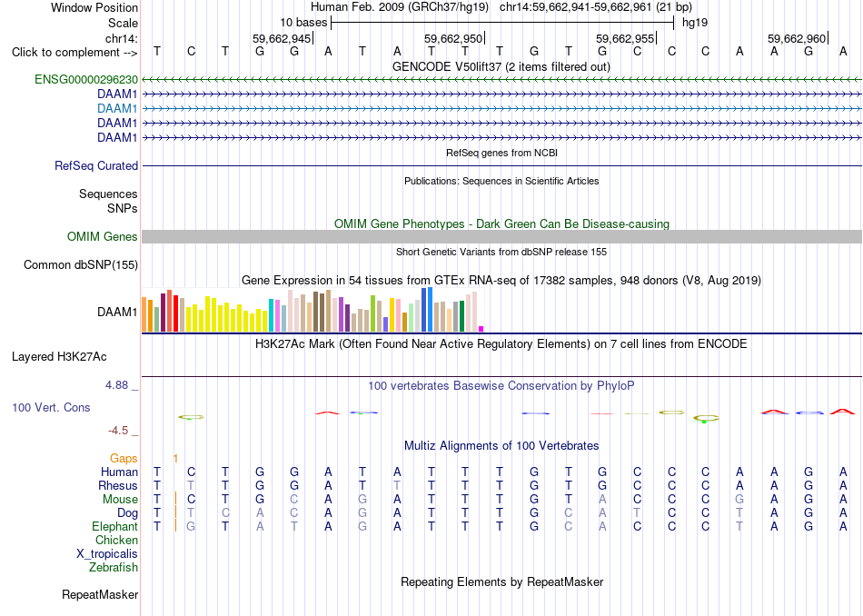Click the RepeatMasker track label
Image resolution: width=863 pixels, height=616 pixels.
[x=100, y=594]
